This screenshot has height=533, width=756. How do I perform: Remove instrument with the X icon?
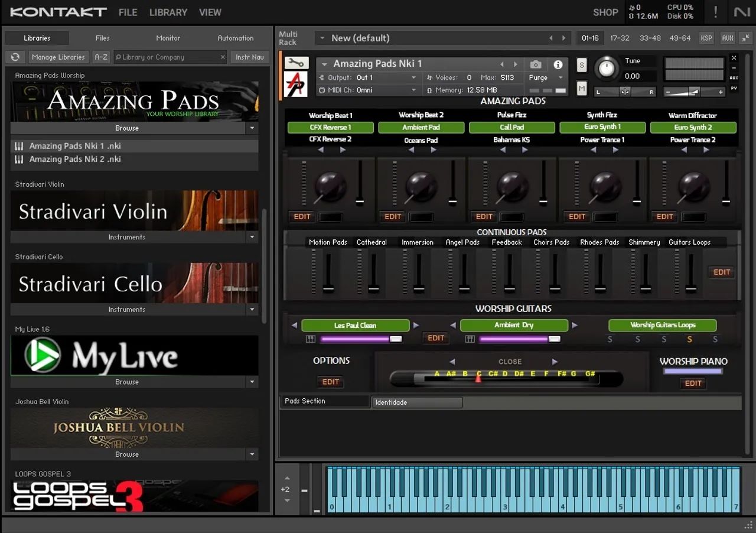pos(734,58)
